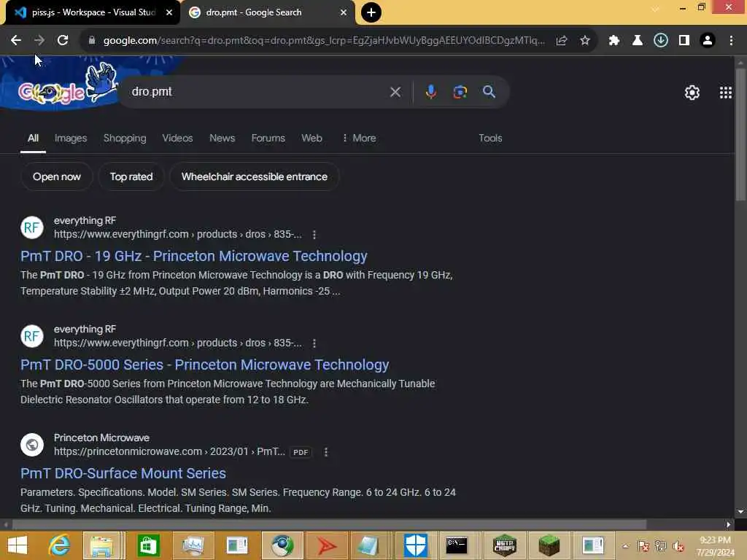Reload the Google search page

click(63, 41)
